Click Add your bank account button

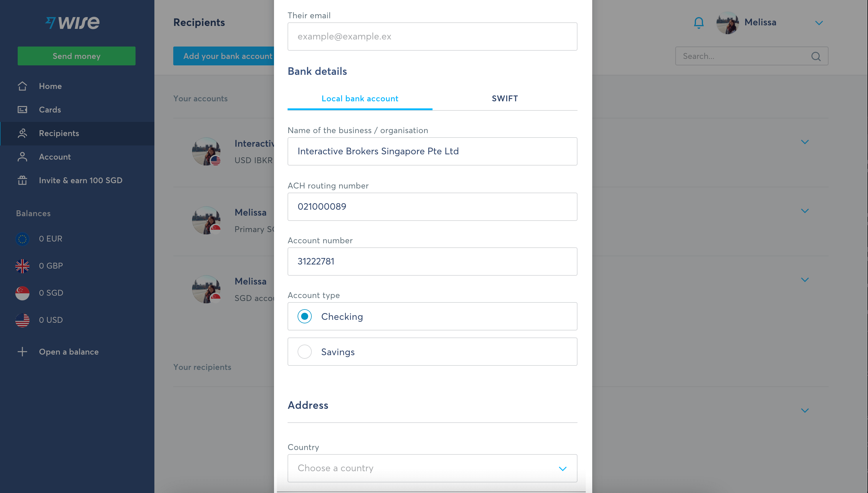pos(224,56)
